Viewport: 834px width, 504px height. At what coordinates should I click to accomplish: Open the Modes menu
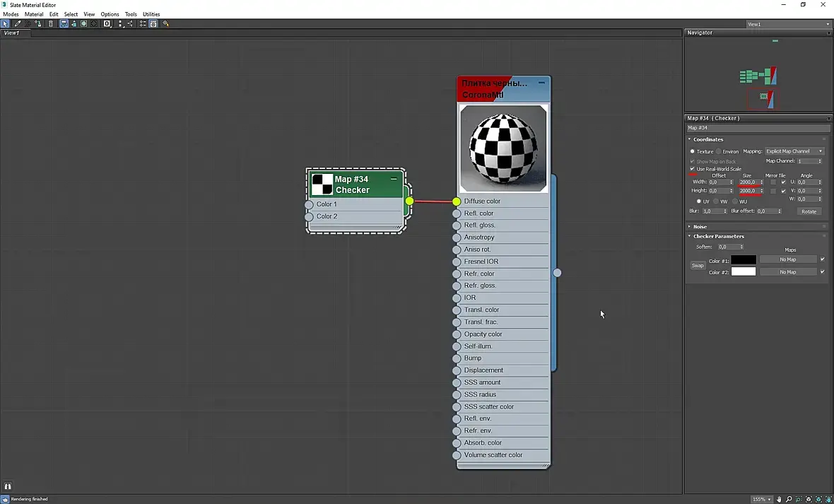11,14
